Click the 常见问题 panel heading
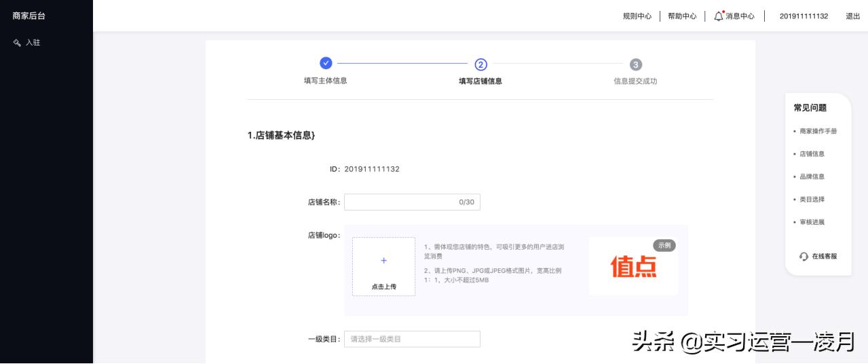Screen dimensions: 868x364 pyautogui.click(x=810, y=108)
